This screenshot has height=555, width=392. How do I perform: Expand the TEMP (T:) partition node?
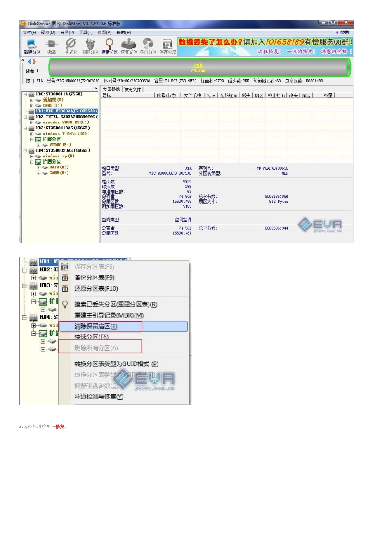pyautogui.click(x=32, y=106)
